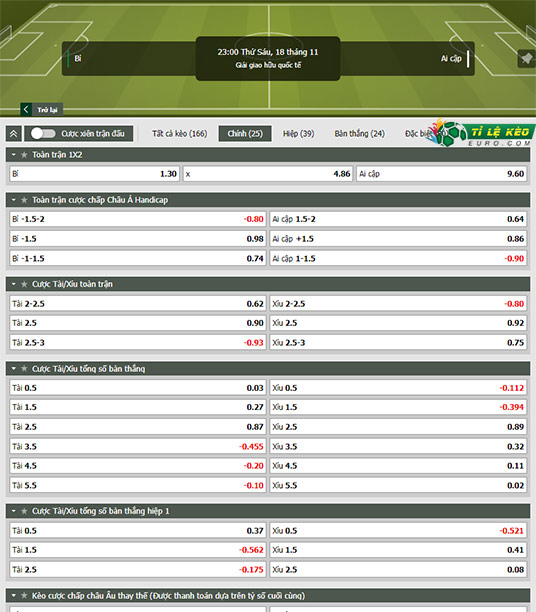Viewport: 536px width, 612px height.
Task: Pick Xỉu 2.5 at 0.92
Action: (x=398, y=323)
